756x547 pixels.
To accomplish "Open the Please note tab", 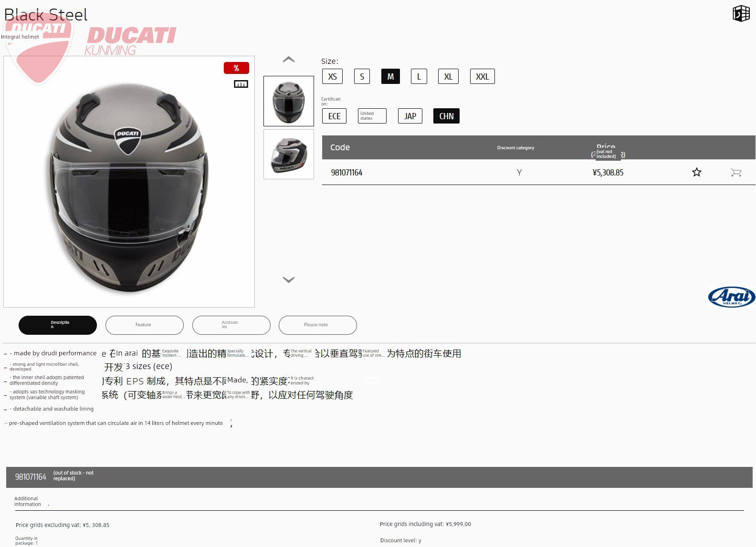I will (x=318, y=325).
